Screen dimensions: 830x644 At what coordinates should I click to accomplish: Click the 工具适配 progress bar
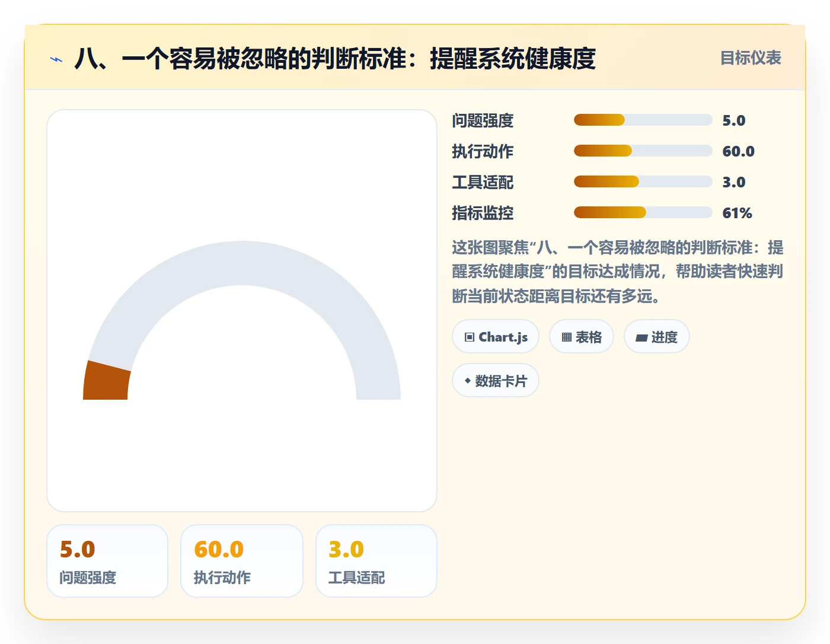(x=643, y=181)
